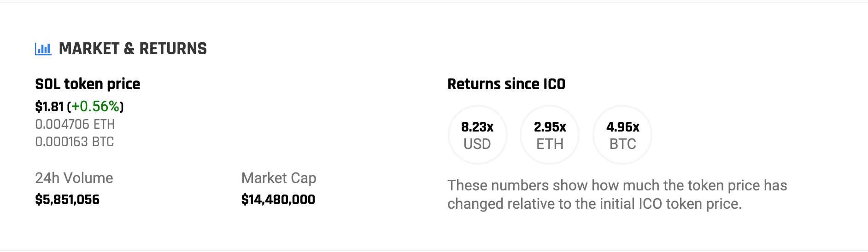Click the SOL token price label
Viewport: 868px width, 252px height.
[88, 84]
